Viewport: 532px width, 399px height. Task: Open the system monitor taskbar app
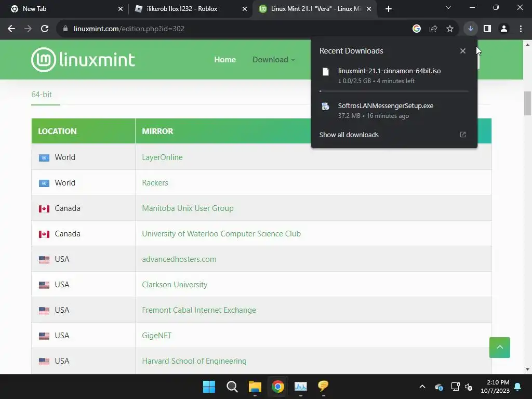tap(301, 387)
